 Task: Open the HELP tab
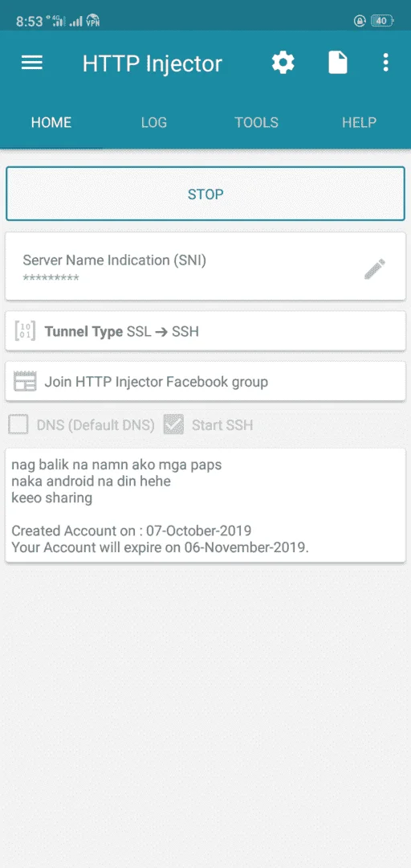[359, 122]
